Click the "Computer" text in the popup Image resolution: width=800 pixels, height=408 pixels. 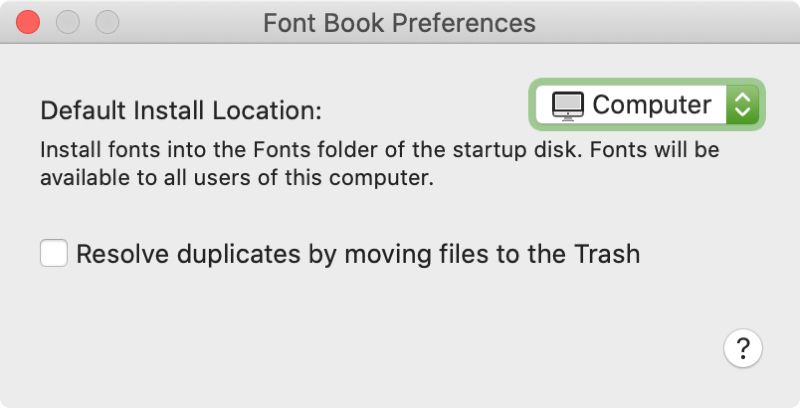pos(652,105)
